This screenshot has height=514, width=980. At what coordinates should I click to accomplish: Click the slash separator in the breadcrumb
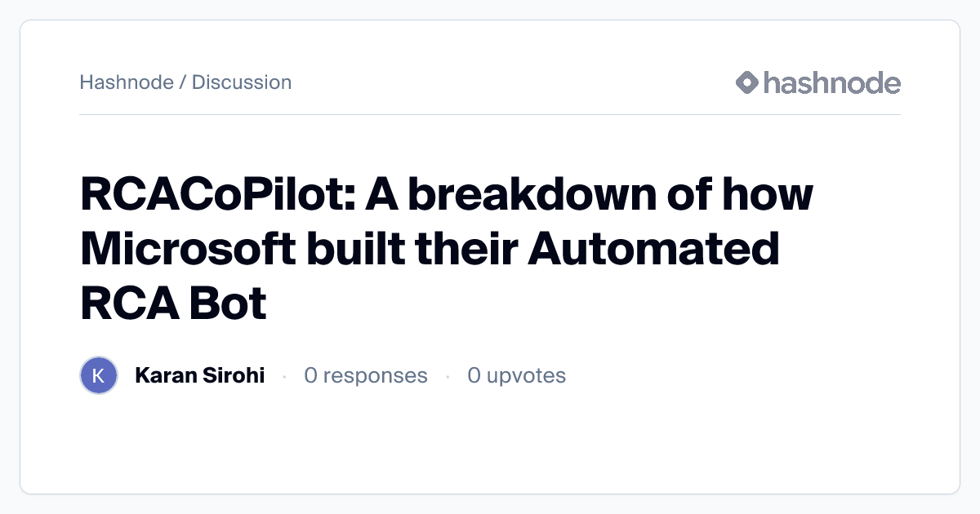pos(183,82)
